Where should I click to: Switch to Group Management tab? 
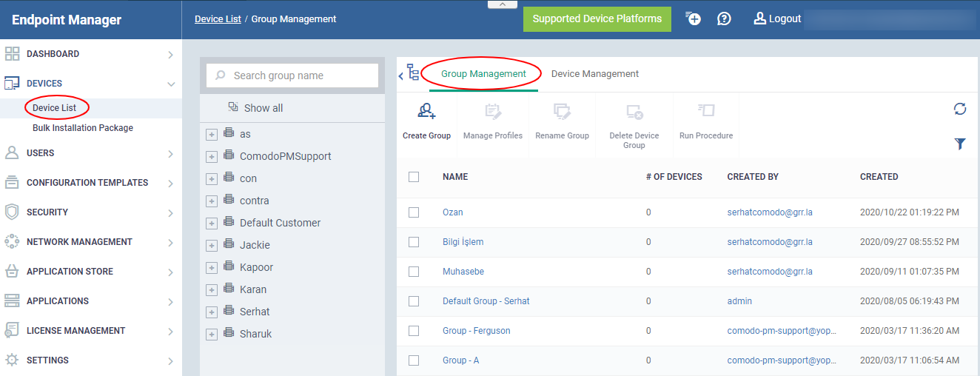483,74
